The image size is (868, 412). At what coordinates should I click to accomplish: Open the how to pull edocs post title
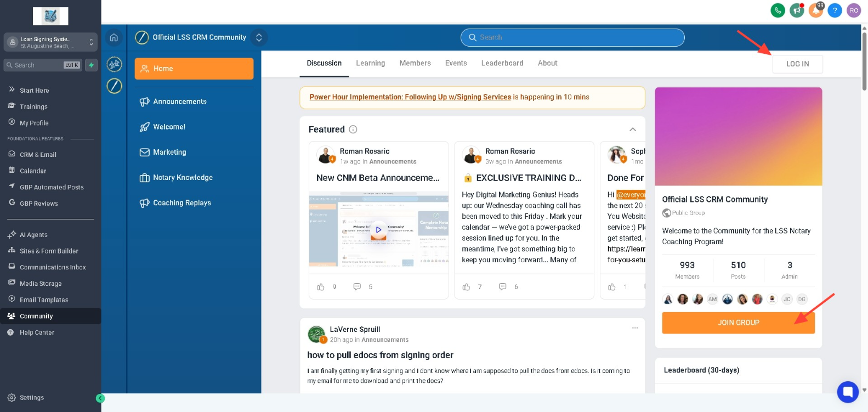(380, 355)
